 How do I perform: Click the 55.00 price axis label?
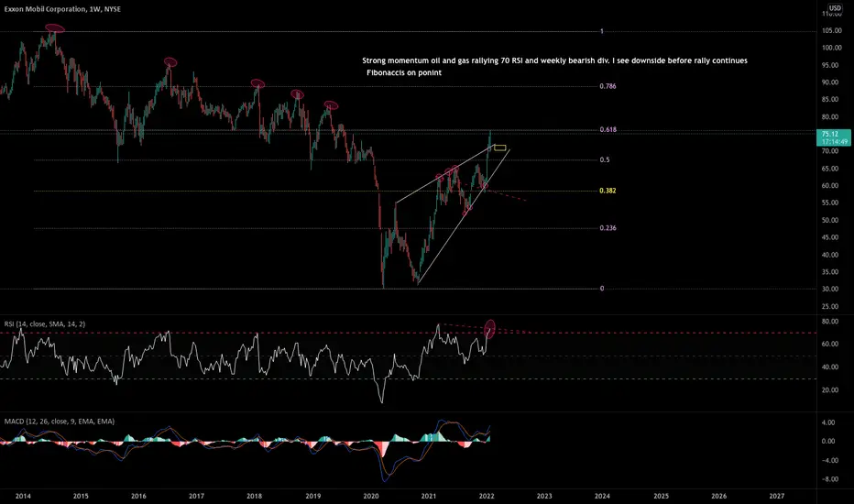[832, 203]
